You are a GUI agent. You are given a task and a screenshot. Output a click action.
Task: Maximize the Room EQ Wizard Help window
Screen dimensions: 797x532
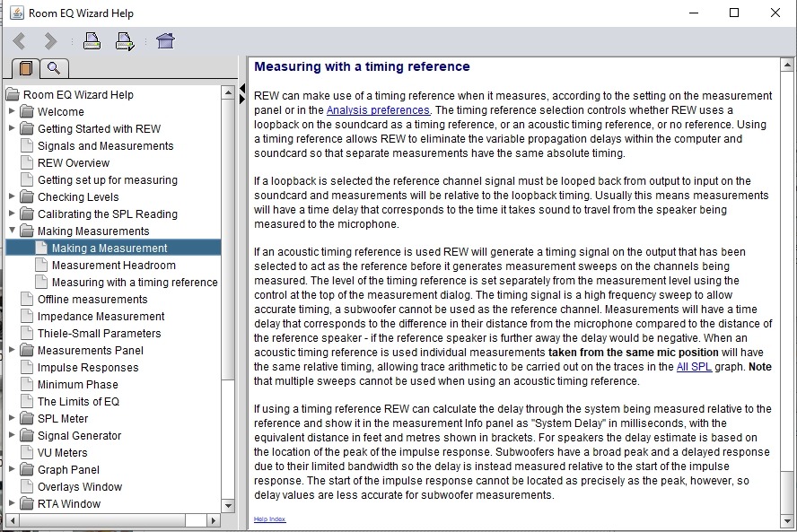coord(734,13)
